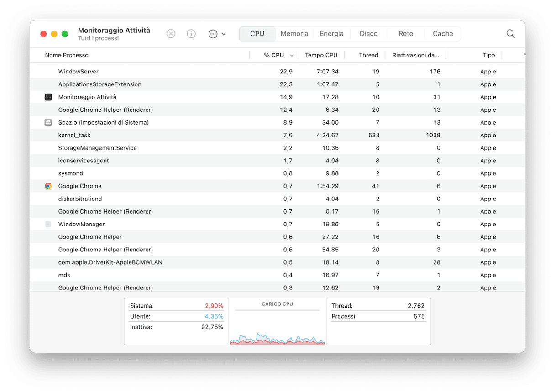Viewport: 555px width, 392px height.
Task: Select Spazio (Impostazioni di Sistema) process name
Action: pos(104,123)
